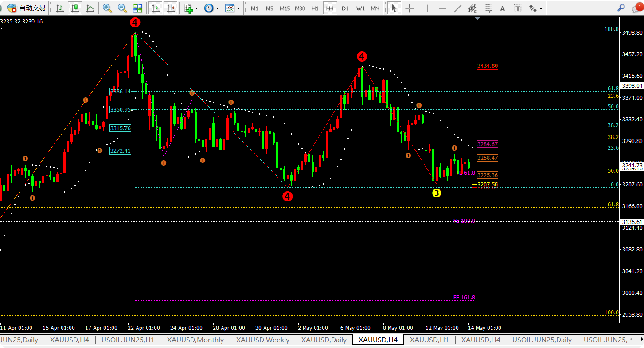Select the crosshair tool
Image resolution: width=644 pixels, height=348 pixels.
(410, 8)
